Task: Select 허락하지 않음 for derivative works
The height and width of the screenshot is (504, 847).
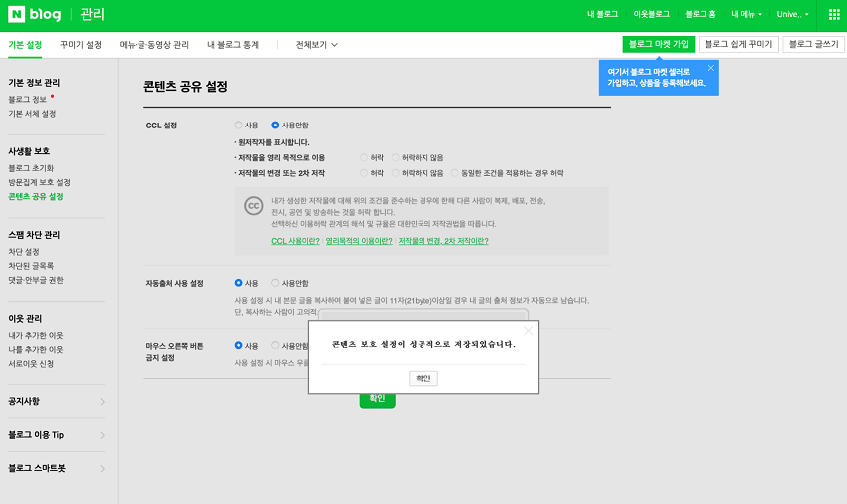Action: [396, 173]
